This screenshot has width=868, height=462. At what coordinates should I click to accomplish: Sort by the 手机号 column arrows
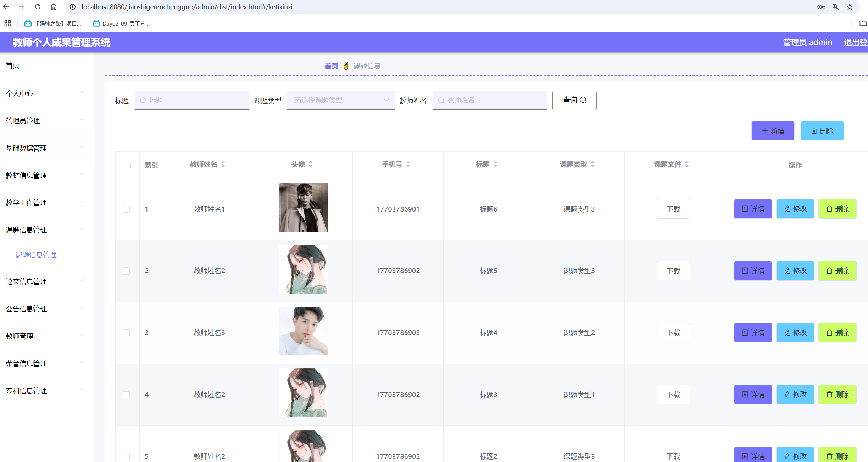408,164
